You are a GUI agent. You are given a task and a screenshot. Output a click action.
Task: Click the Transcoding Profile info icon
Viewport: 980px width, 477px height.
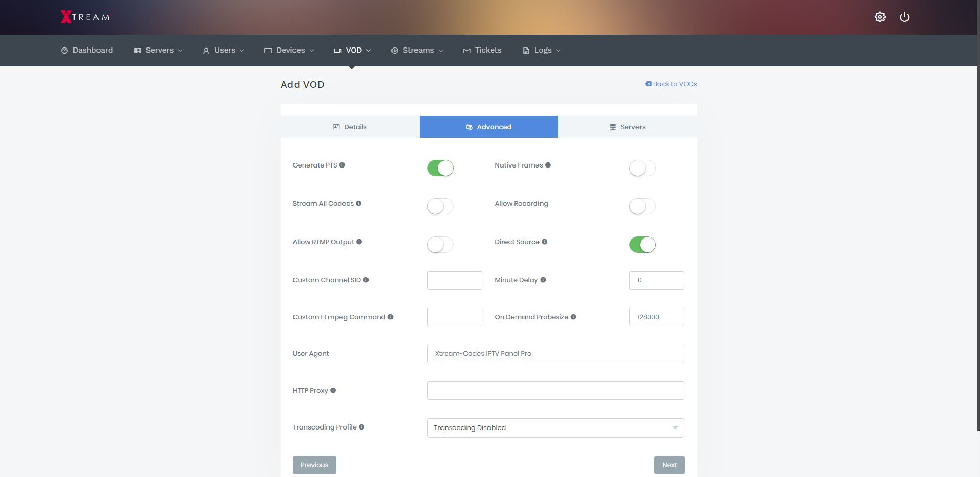coord(361,427)
